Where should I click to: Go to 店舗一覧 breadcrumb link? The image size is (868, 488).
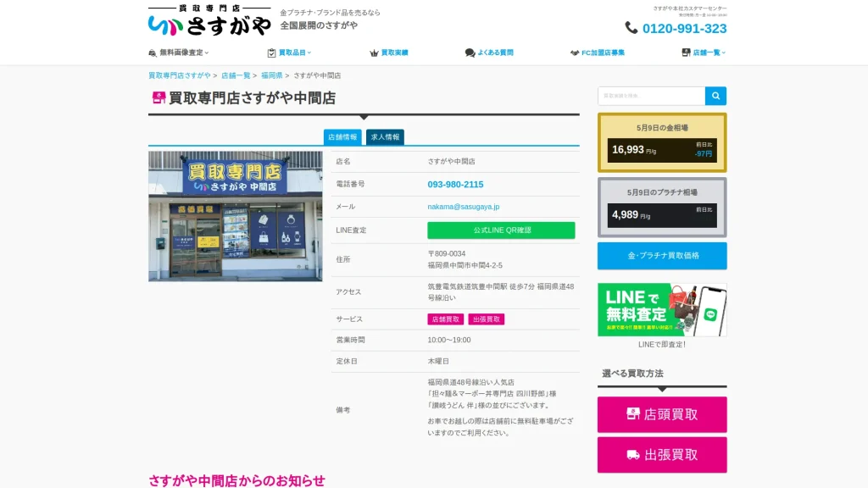(x=236, y=75)
